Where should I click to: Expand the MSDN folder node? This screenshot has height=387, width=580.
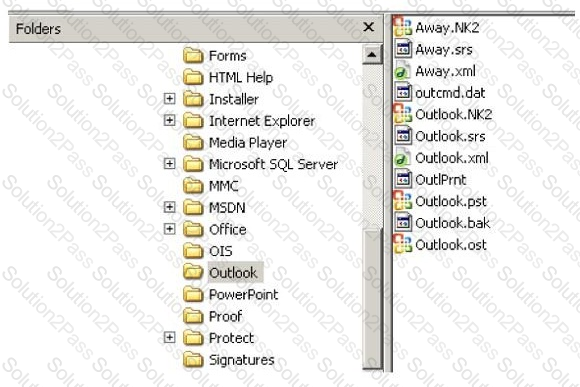click(169, 207)
